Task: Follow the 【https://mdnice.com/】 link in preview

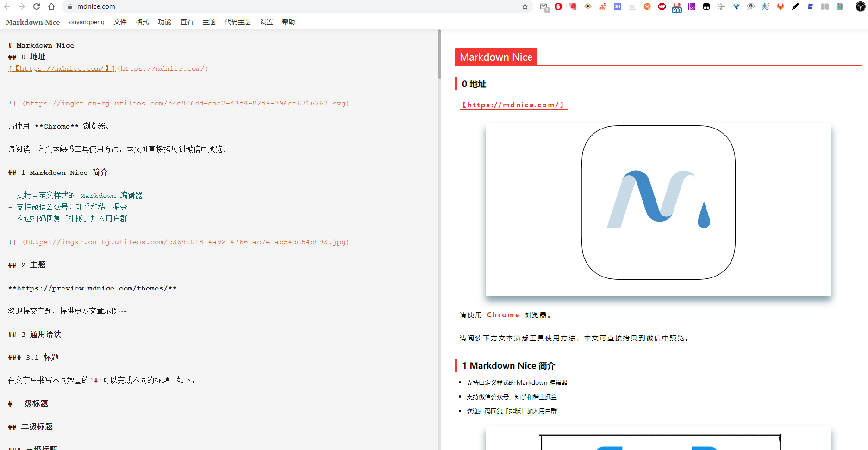Action: click(513, 105)
